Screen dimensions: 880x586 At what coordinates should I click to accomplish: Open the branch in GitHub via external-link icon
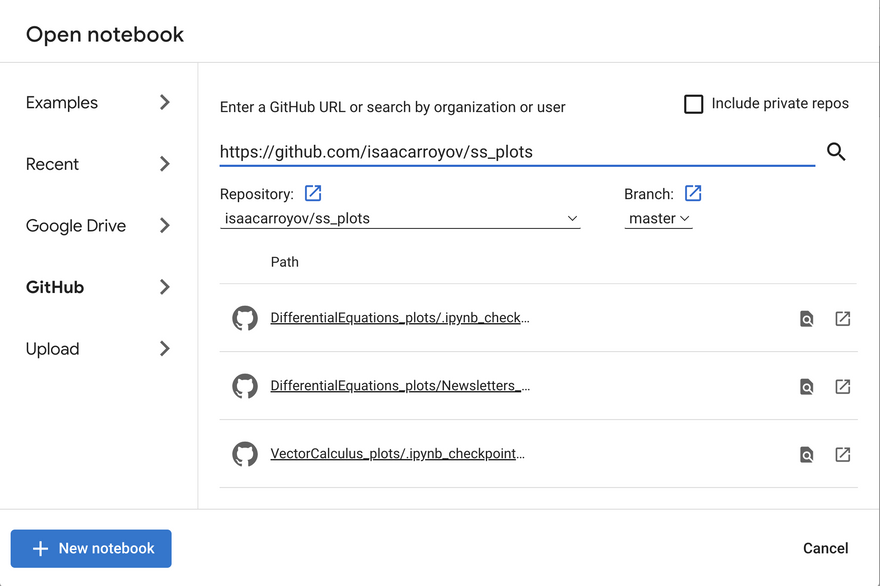pos(693,193)
